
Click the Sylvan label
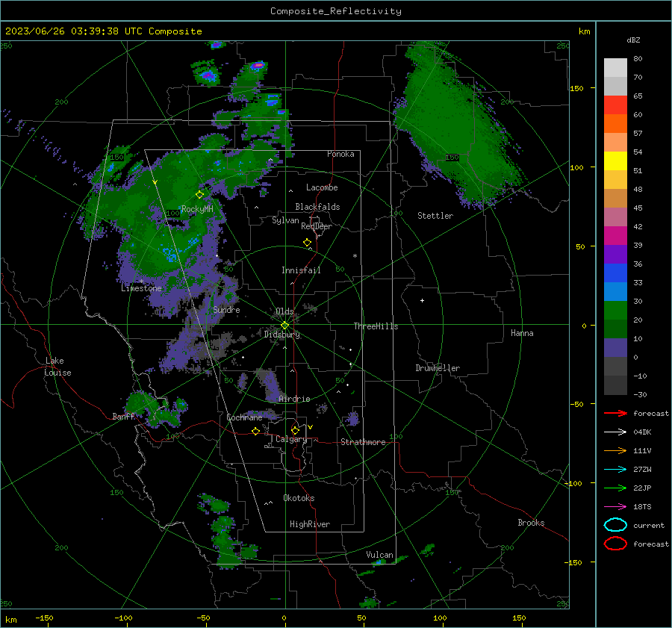(285, 220)
